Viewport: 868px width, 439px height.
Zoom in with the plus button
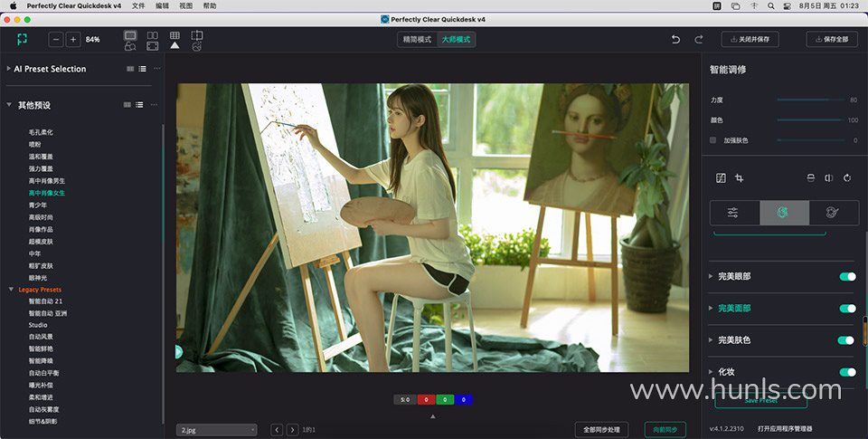pyautogui.click(x=73, y=39)
